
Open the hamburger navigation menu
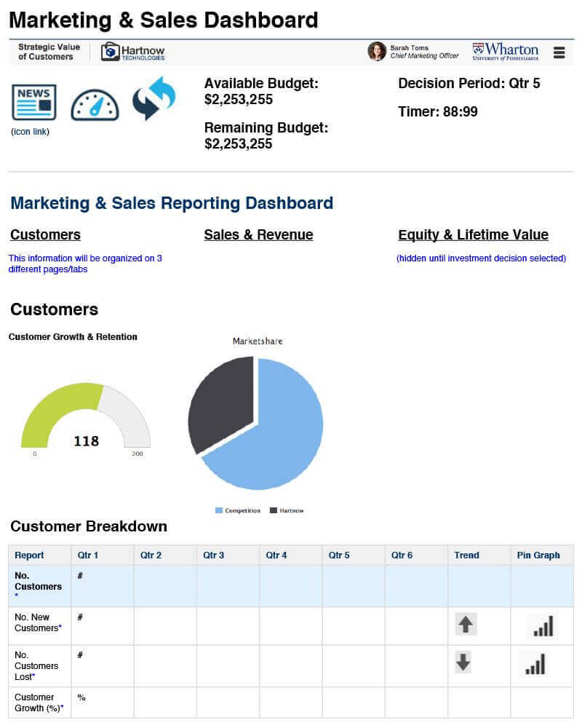(x=559, y=52)
